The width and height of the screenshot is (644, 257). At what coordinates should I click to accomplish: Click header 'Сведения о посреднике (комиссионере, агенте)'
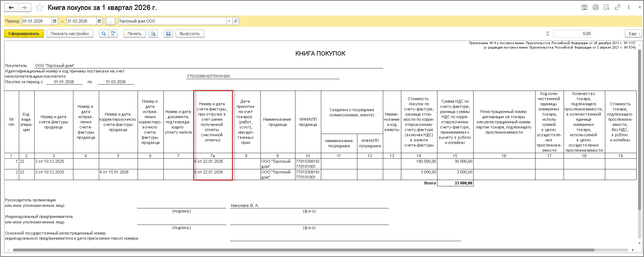click(x=352, y=112)
